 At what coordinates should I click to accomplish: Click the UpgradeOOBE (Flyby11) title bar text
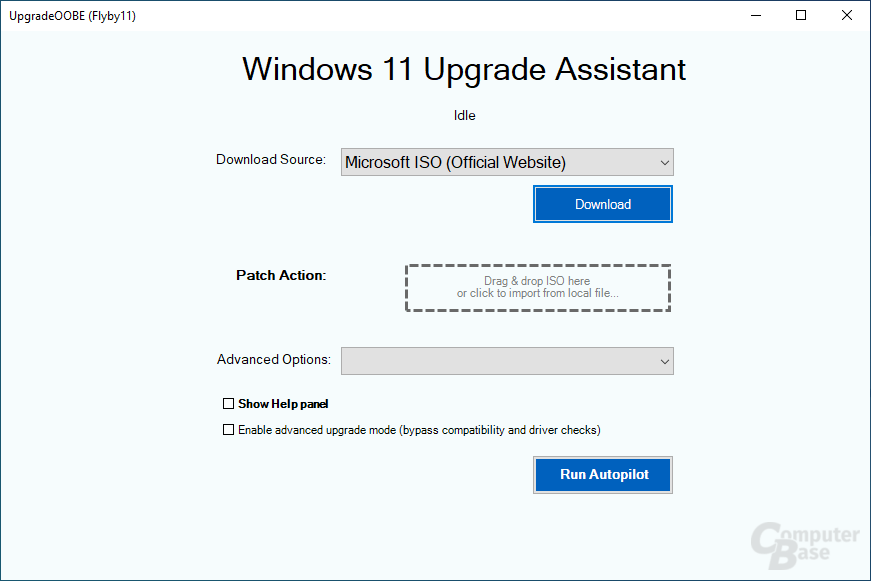[x=72, y=16]
